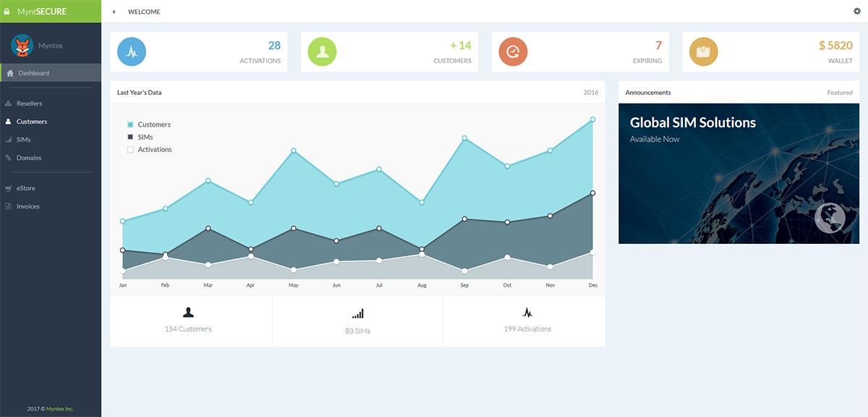Open the Domains menu item
The width and height of the screenshot is (868, 417).
[51, 158]
